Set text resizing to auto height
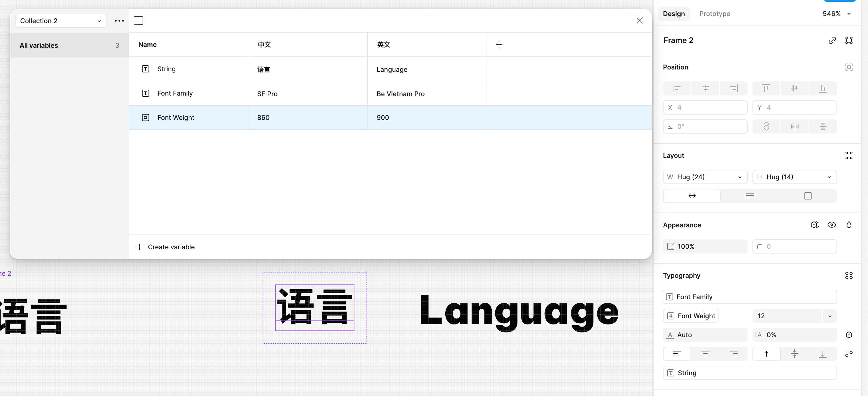Screen dimensions: 868x396 click(750, 196)
